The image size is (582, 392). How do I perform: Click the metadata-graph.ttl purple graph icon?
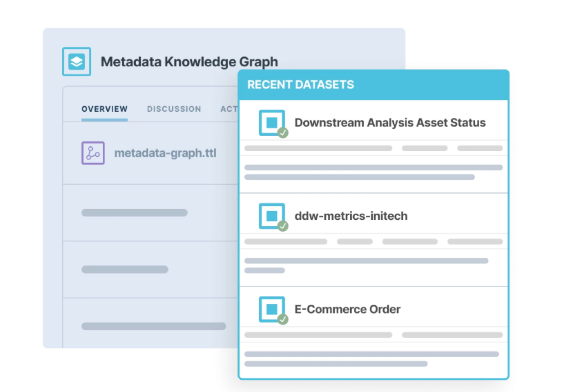93,153
